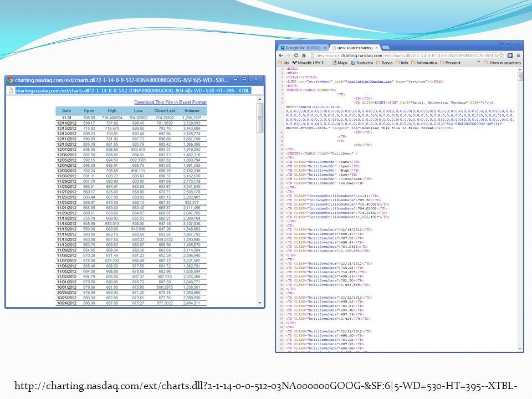
Task: Click the slide's http://charting.nasdaq.com URL caption
Action: [265, 386]
